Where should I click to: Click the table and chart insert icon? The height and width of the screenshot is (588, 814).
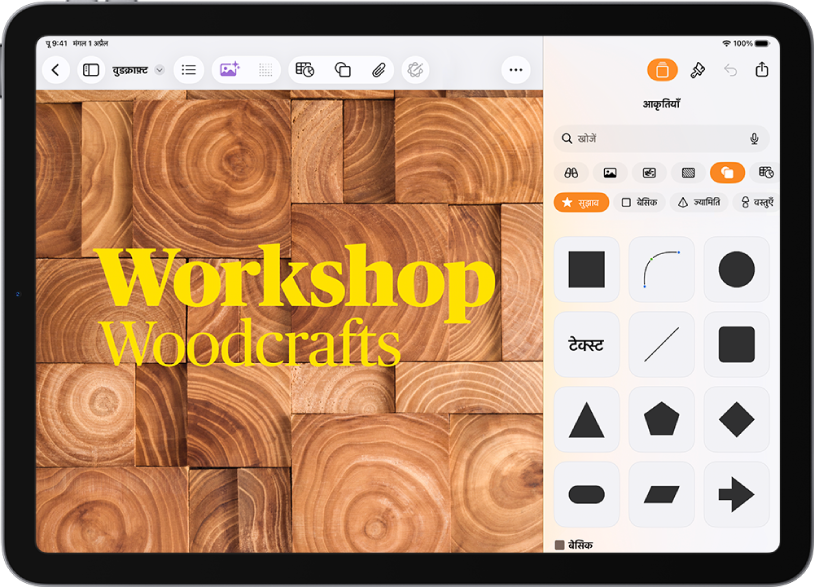click(x=305, y=70)
